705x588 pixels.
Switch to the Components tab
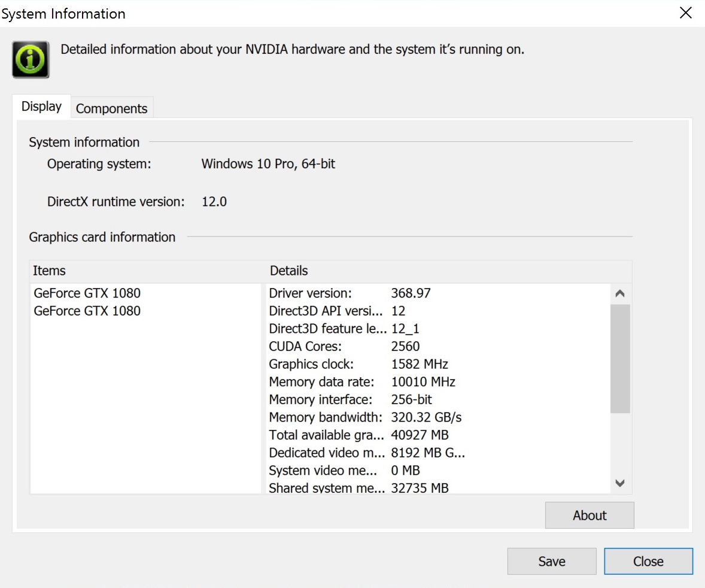click(111, 108)
